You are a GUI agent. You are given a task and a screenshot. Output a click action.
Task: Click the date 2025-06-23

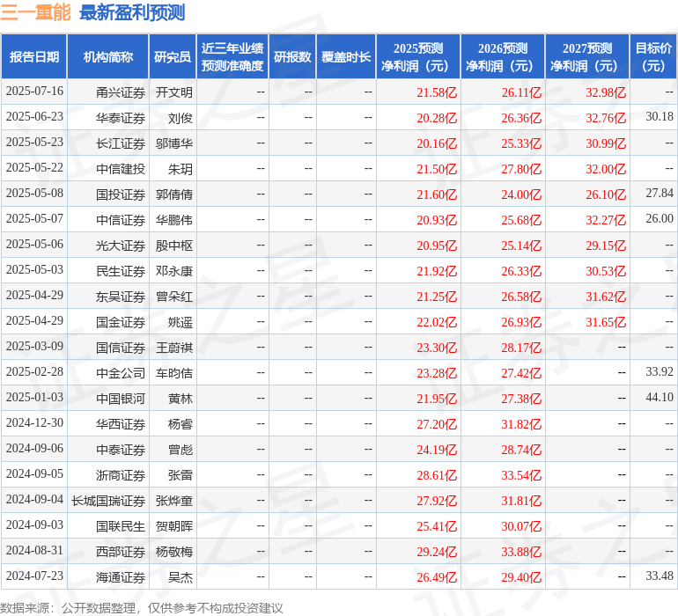pos(34,116)
